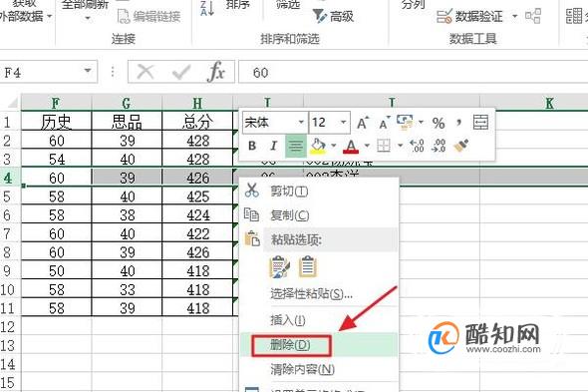Open the 宋体 font name dropdown
This screenshot has width=588, height=392.
[301, 123]
